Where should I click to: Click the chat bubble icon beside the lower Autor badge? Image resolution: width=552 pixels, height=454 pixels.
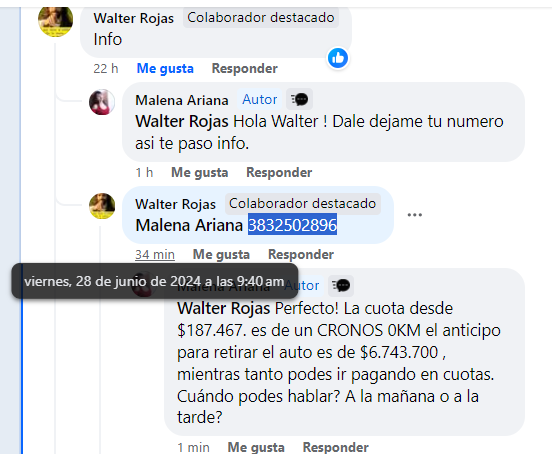(341, 285)
